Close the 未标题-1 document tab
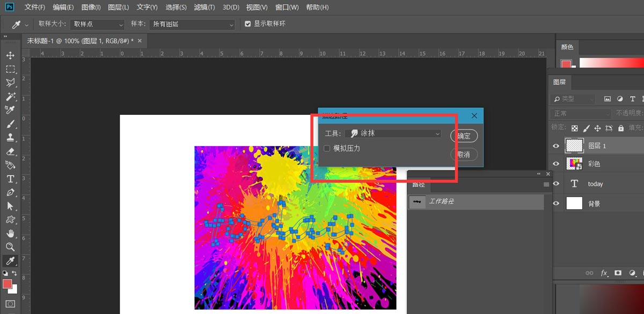 click(x=140, y=41)
